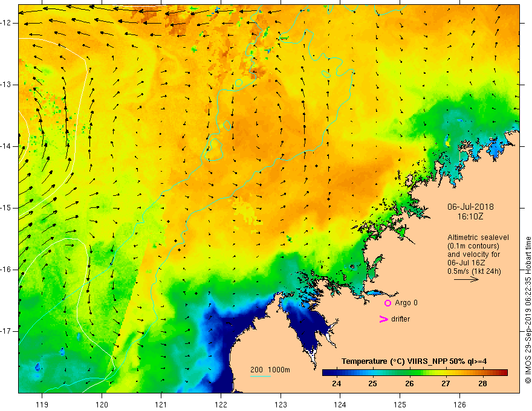
Task: Click the longitude label '119'
Action: click(42, 404)
